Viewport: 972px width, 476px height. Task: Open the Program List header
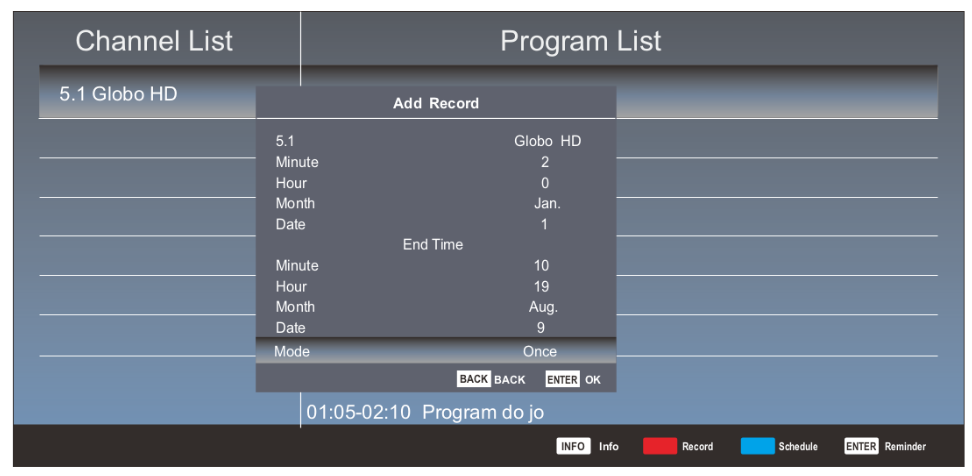click(580, 41)
